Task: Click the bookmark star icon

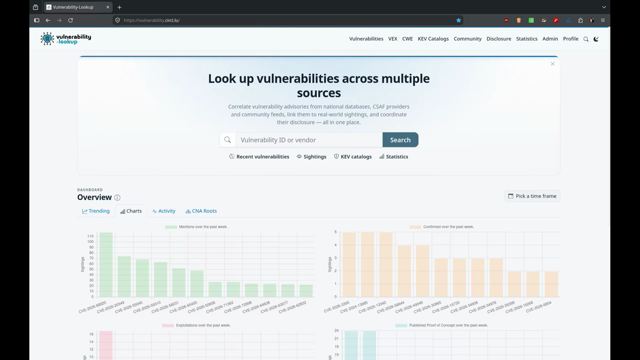Action: [458, 20]
